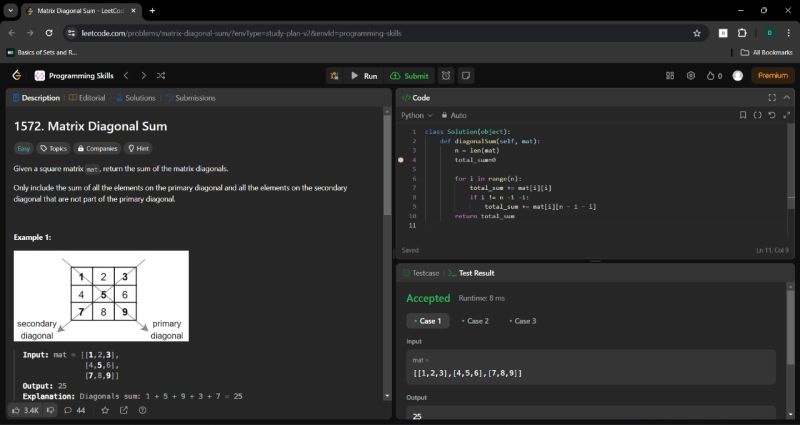Switch to the Description tab
Screen dimensions: 800x425
click(36, 98)
